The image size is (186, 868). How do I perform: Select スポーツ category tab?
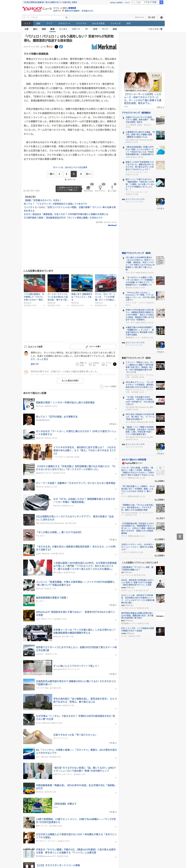click(x=76, y=29)
